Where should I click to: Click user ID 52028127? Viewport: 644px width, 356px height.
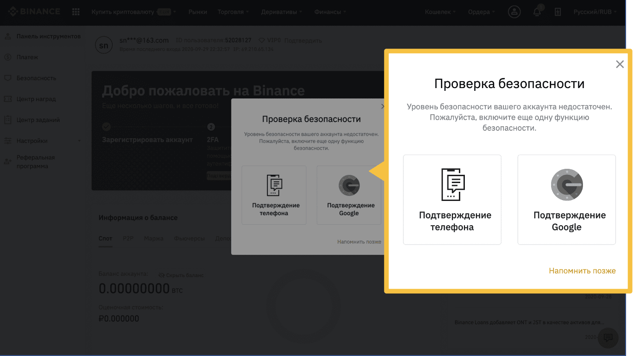tap(238, 40)
